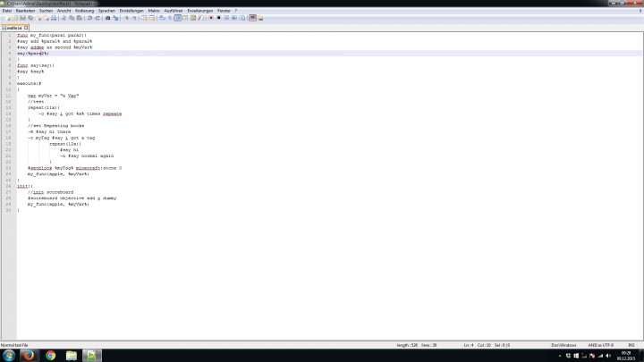The width and height of the screenshot is (644, 362).
Task: Open Firefox from the taskbar
Action: pos(30,355)
